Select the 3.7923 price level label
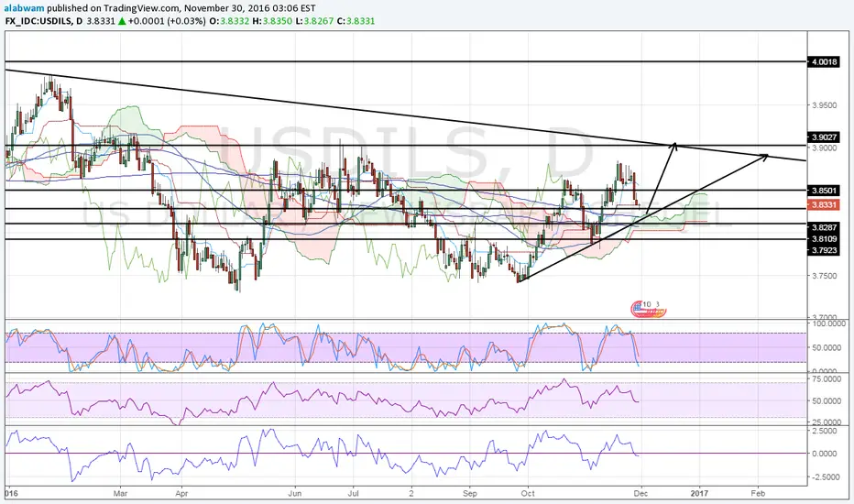 tap(824, 250)
